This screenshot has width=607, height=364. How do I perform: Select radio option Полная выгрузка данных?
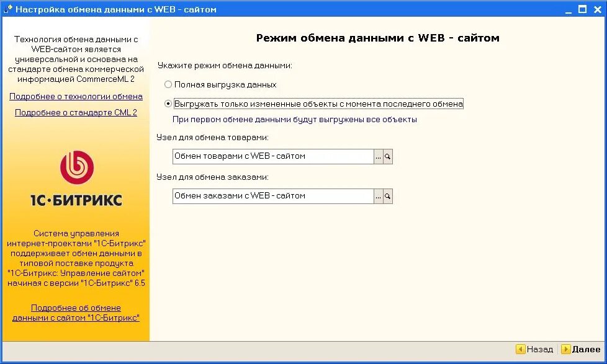point(168,84)
